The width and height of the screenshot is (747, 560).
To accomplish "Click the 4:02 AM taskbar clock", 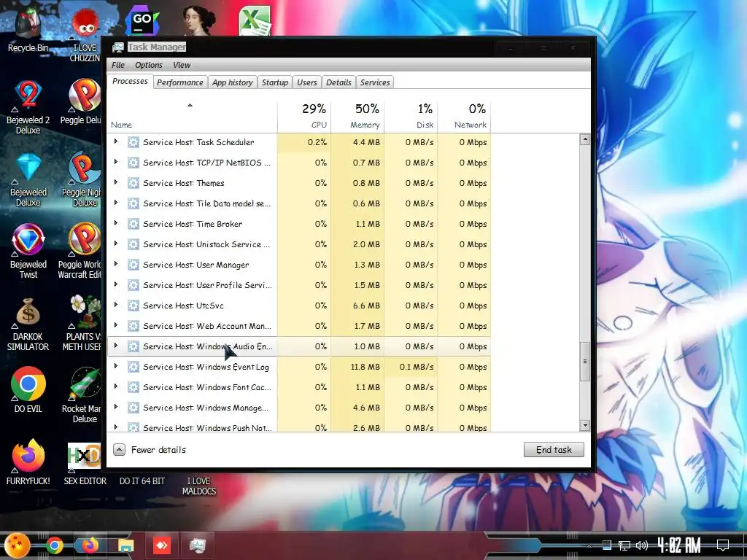I will [x=679, y=545].
